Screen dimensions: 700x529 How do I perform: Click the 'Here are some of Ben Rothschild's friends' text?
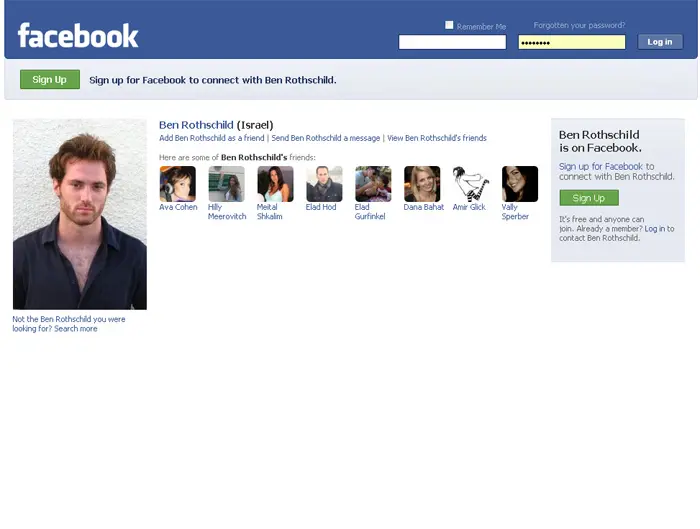click(x=237, y=158)
